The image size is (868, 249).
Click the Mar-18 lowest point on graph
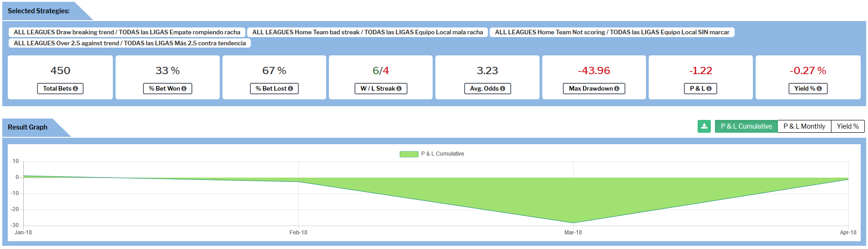(573, 223)
